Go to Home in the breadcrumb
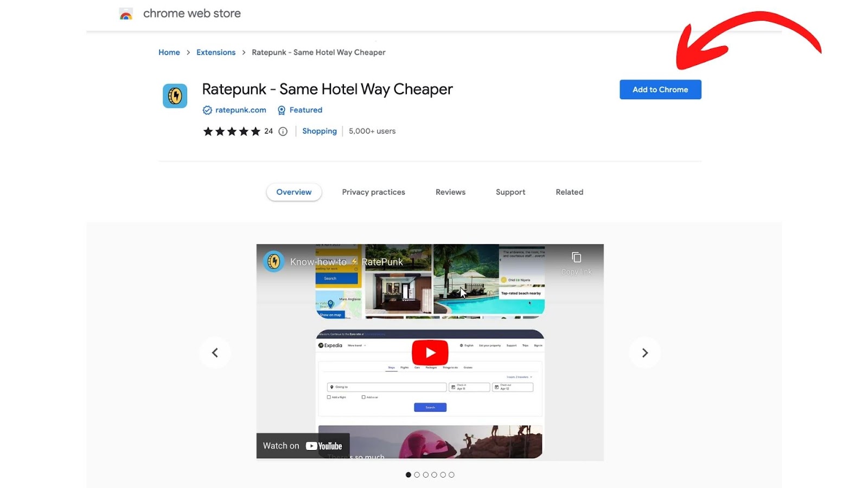 coord(169,53)
